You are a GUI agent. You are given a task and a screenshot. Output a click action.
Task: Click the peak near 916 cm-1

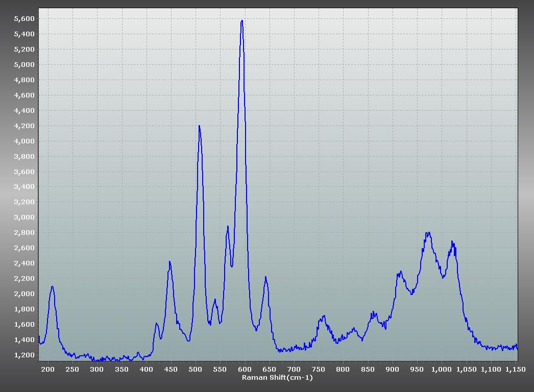click(401, 272)
